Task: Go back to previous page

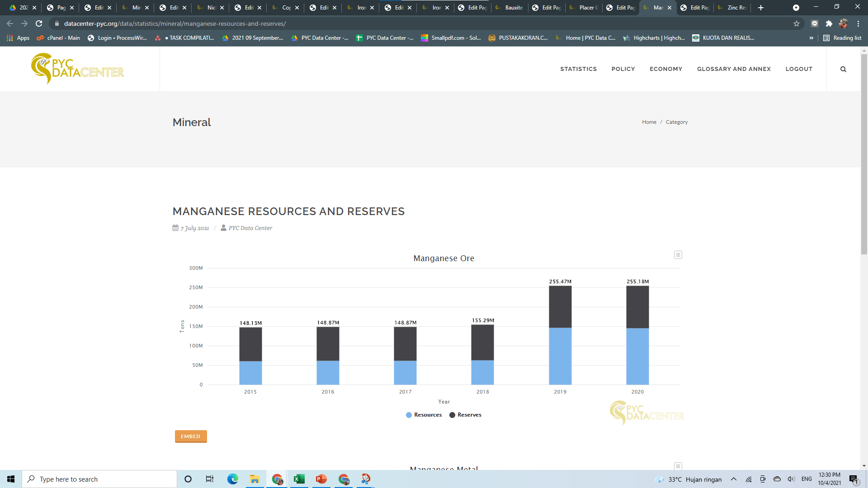Action: click(x=10, y=23)
